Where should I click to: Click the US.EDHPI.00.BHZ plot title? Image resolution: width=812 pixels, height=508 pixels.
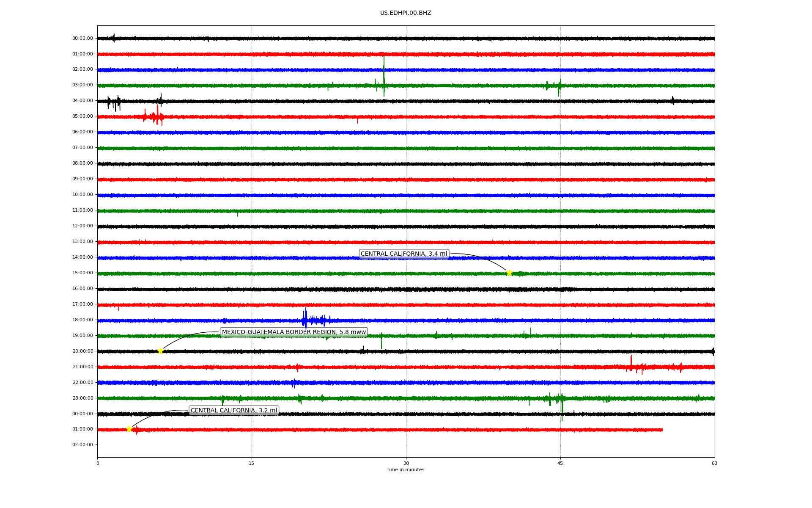406,13
